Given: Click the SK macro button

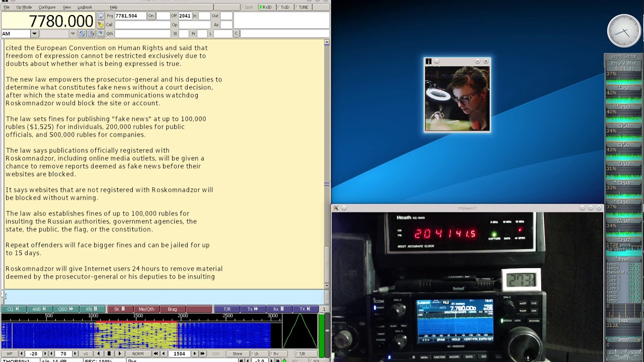Looking at the screenshot, I should tap(120, 309).
